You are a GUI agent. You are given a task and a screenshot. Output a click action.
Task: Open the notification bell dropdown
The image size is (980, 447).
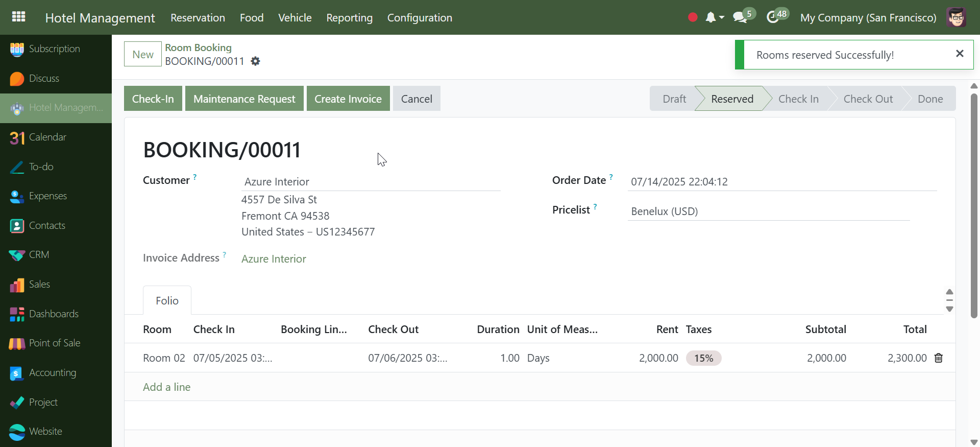point(714,17)
